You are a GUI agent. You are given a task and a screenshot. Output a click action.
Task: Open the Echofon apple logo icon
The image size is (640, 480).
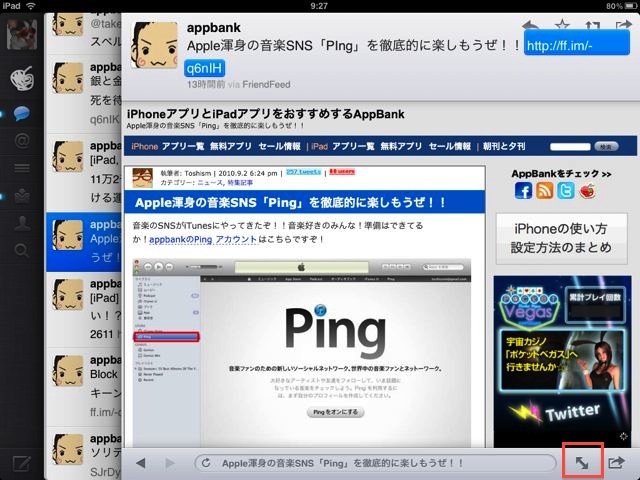click(x=22, y=78)
